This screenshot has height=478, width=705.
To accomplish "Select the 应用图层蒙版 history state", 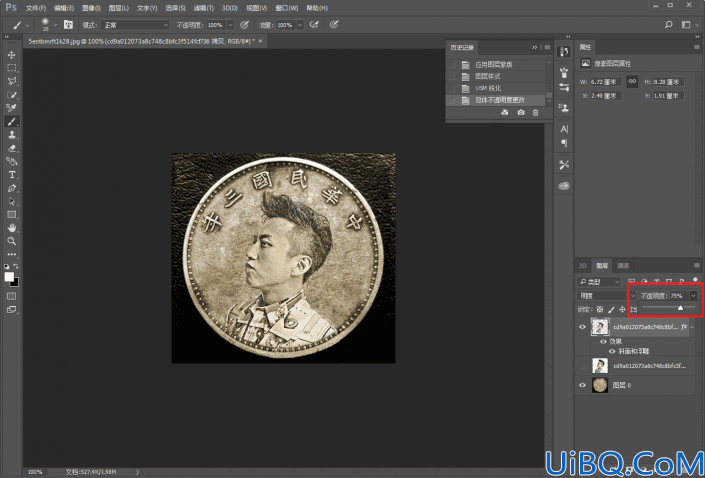I will coord(494,65).
